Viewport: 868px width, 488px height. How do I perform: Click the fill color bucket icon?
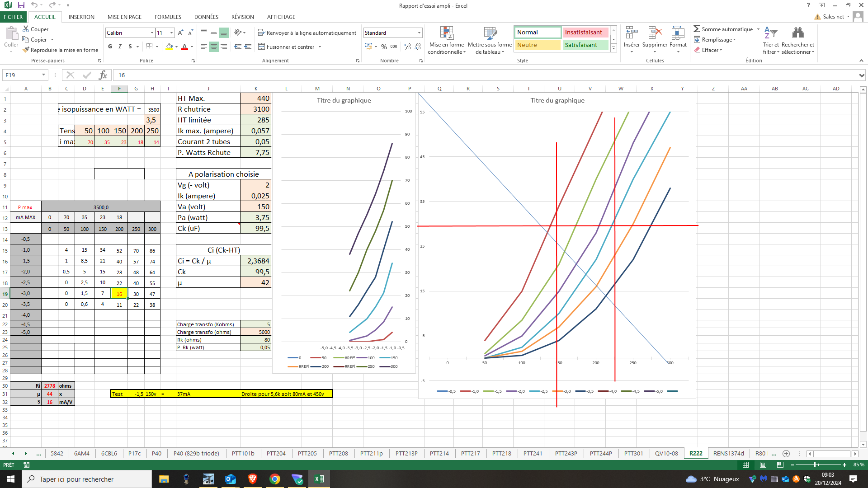pyautogui.click(x=169, y=47)
